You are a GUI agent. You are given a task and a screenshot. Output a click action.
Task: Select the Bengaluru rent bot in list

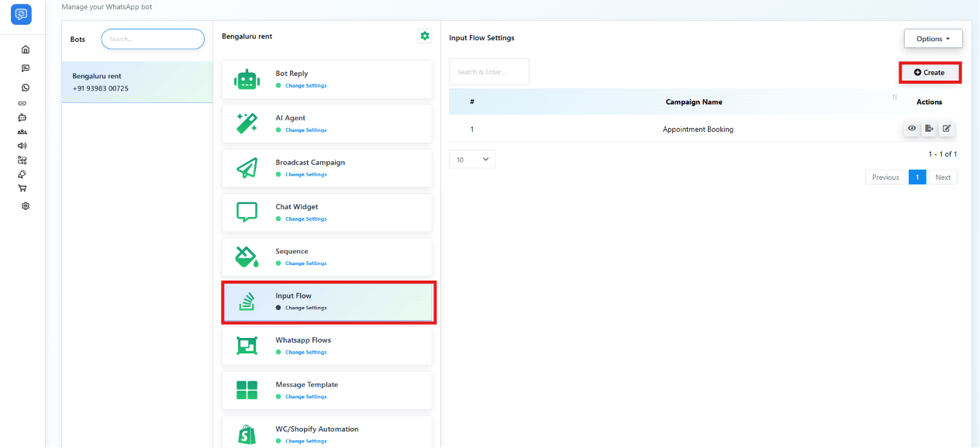click(137, 82)
